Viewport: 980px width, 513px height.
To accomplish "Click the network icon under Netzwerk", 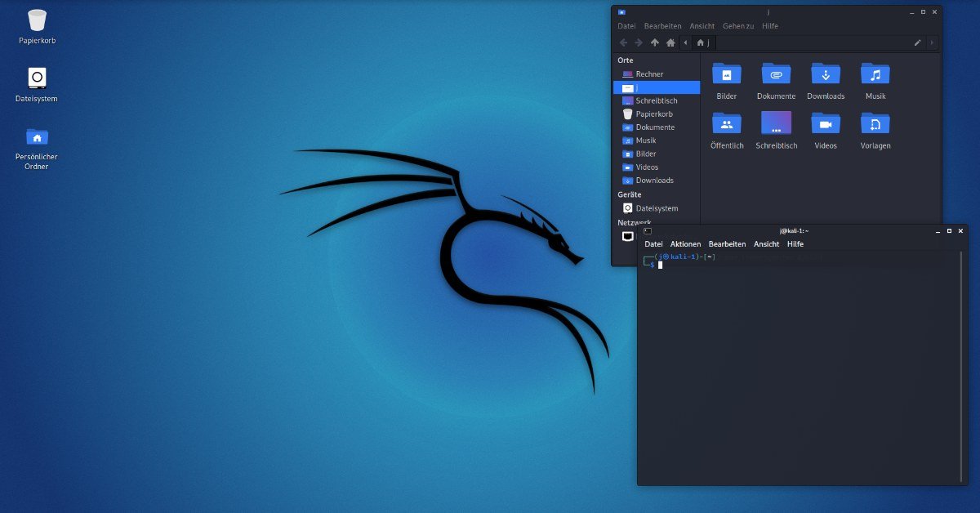I will pos(627,236).
